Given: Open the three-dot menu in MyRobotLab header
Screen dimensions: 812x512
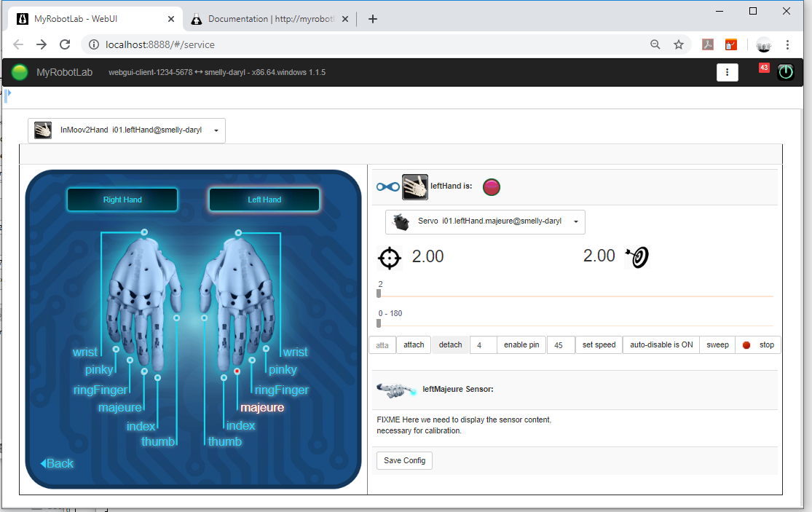Looking at the screenshot, I should [x=727, y=73].
